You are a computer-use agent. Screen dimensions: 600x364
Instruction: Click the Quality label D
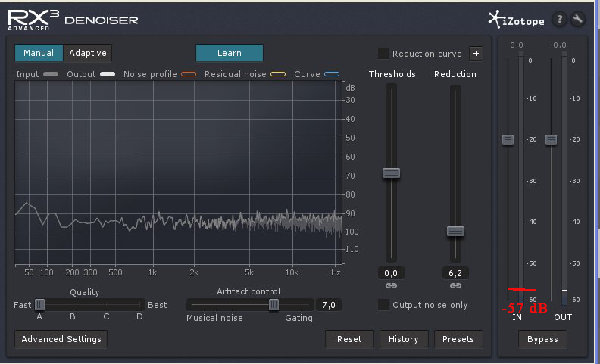(x=139, y=316)
